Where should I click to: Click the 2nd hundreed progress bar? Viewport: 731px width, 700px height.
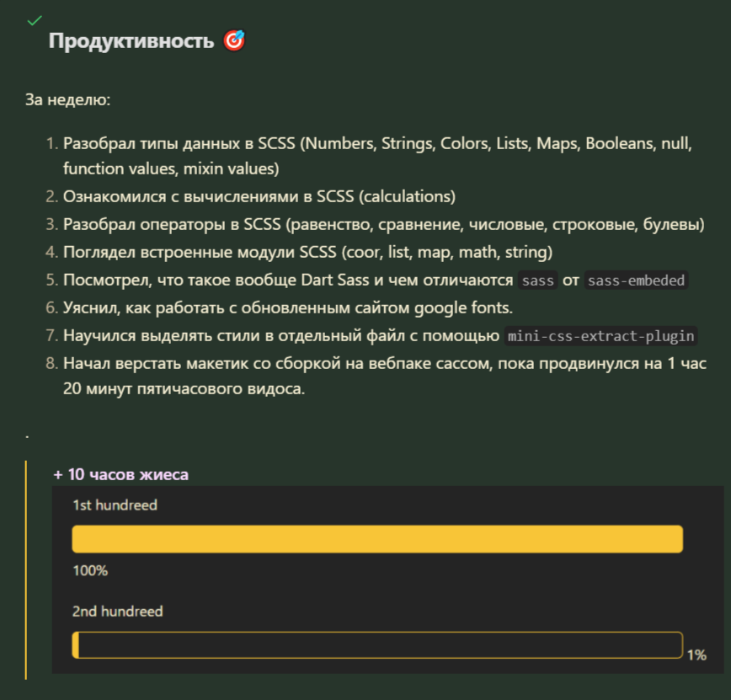(x=376, y=645)
